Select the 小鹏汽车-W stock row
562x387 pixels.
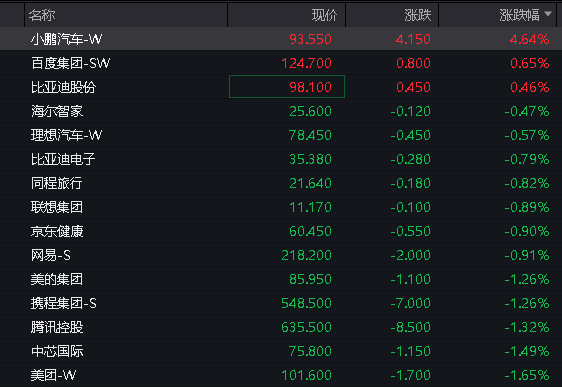[281, 39]
